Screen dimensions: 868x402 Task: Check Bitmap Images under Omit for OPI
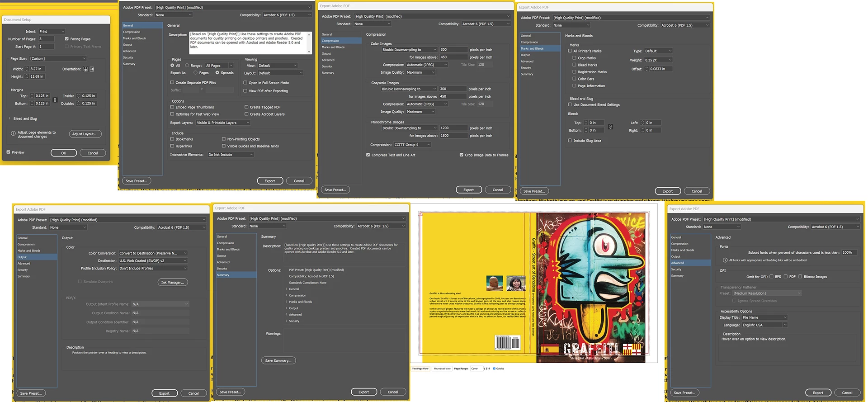click(x=800, y=276)
